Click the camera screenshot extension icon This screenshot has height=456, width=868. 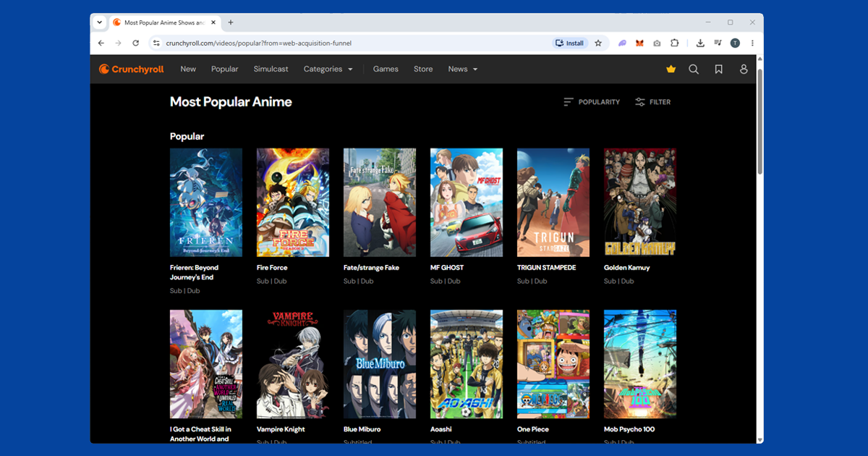coord(657,43)
